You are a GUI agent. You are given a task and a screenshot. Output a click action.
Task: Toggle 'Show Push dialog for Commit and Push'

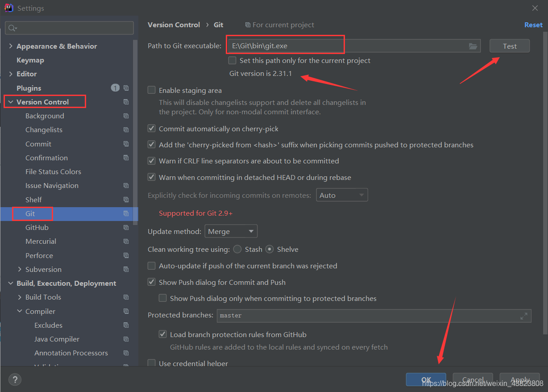coord(152,282)
